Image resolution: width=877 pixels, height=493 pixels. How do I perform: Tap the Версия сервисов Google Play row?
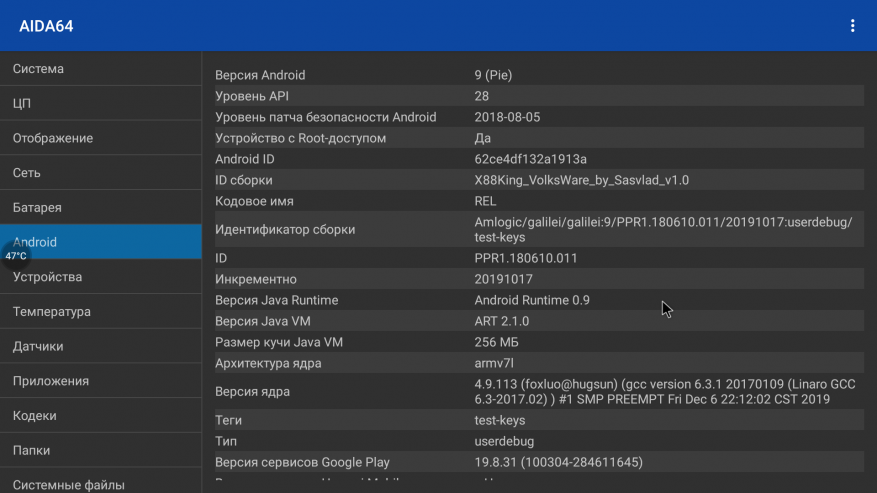click(538, 462)
